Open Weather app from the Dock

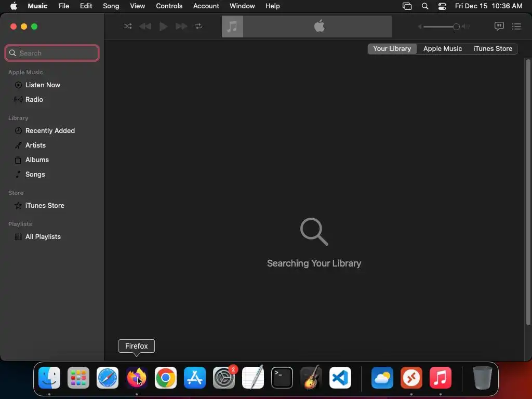pos(382,378)
